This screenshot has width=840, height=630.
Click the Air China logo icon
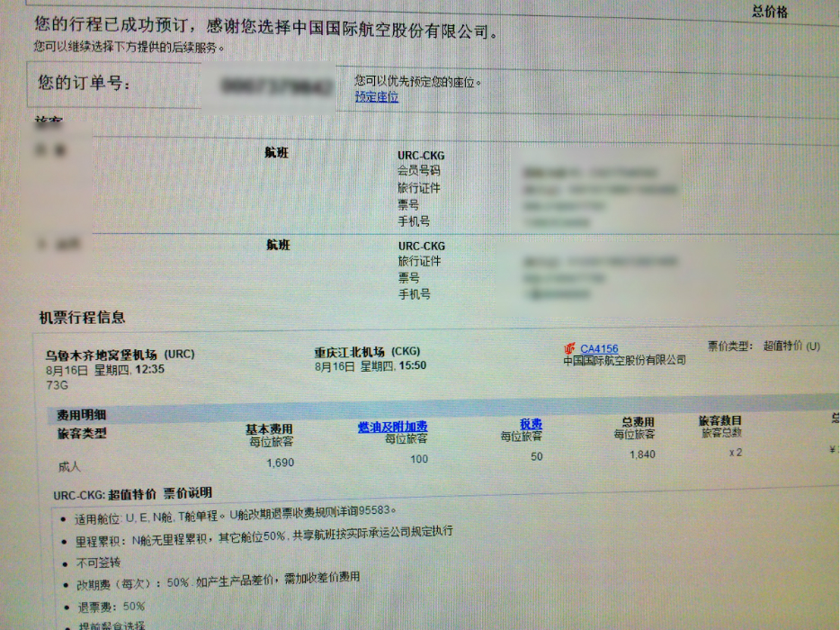pos(569,348)
